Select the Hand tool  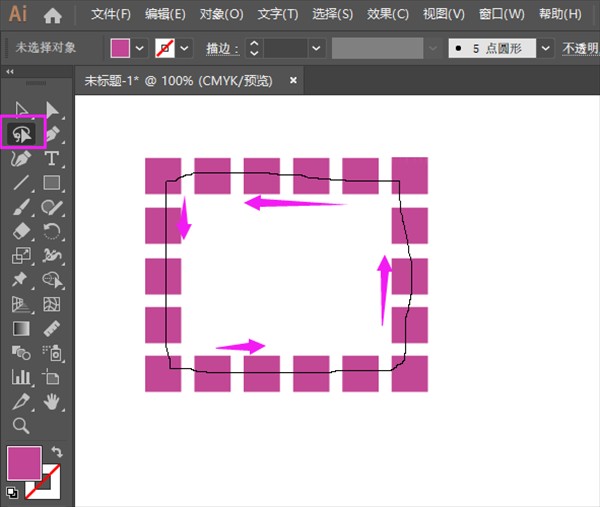52,401
